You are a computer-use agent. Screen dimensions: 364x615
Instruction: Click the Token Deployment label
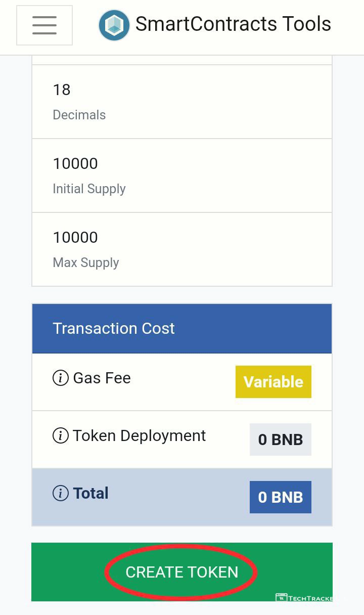click(140, 435)
